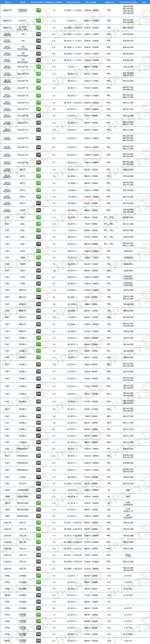The image size is (150, 644).
Task: Click diesel ON icon in Bravo 66kW/90KM row
Action: [x=38, y=304]
